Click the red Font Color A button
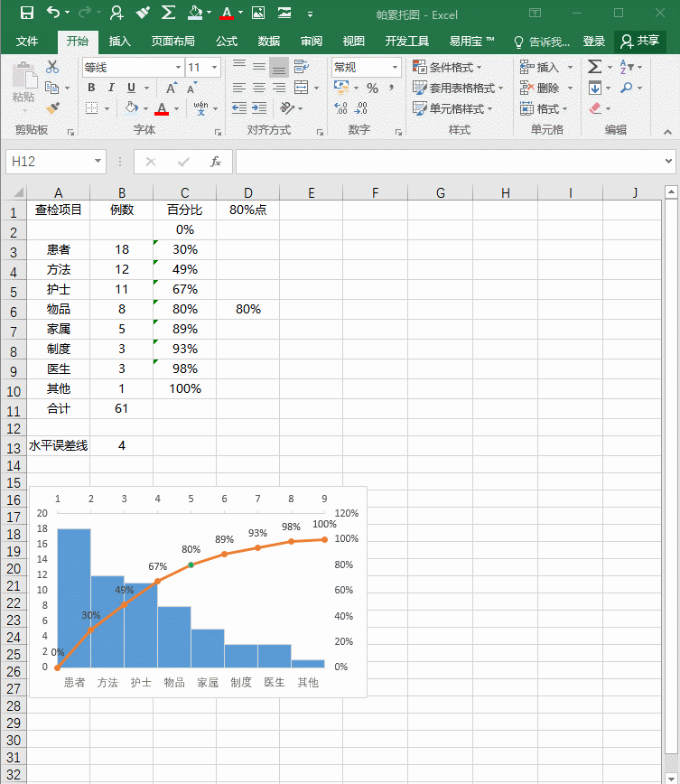 coord(162,108)
